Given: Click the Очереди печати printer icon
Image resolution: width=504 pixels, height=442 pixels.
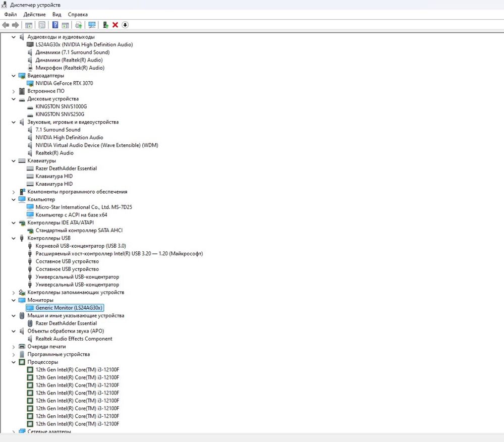Looking at the screenshot, I should pyautogui.click(x=22, y=347).
